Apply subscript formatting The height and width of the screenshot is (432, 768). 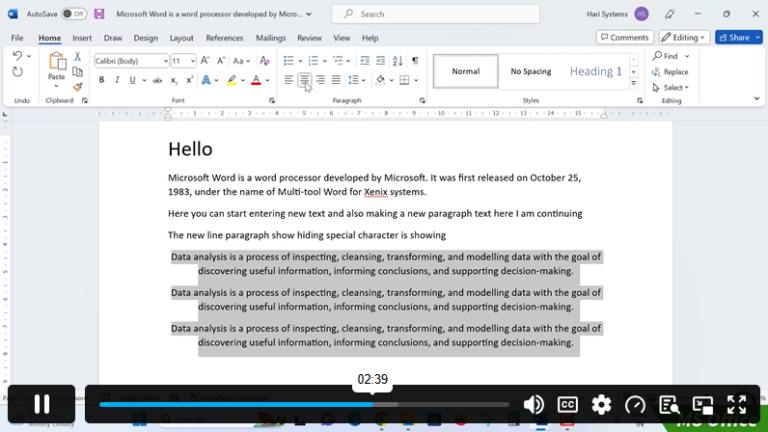click(173, 80)
